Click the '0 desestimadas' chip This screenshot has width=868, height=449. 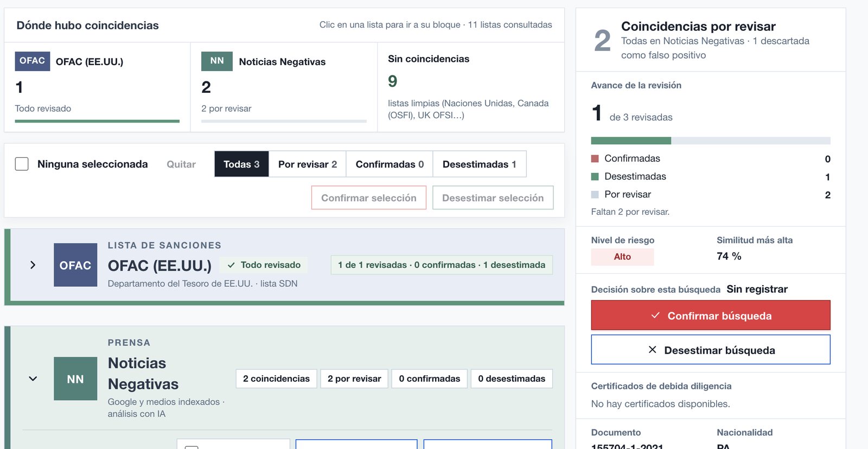coord(512,379)
